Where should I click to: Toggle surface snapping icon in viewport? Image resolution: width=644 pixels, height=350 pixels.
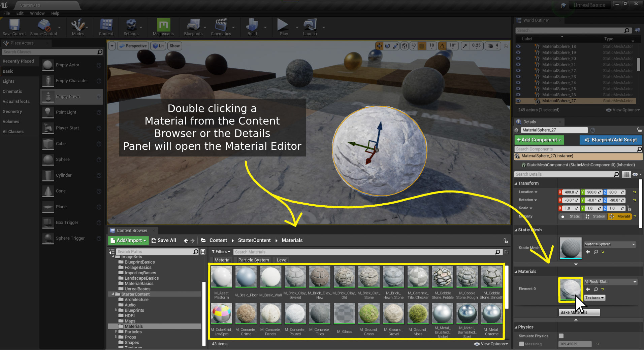(414, 46)
